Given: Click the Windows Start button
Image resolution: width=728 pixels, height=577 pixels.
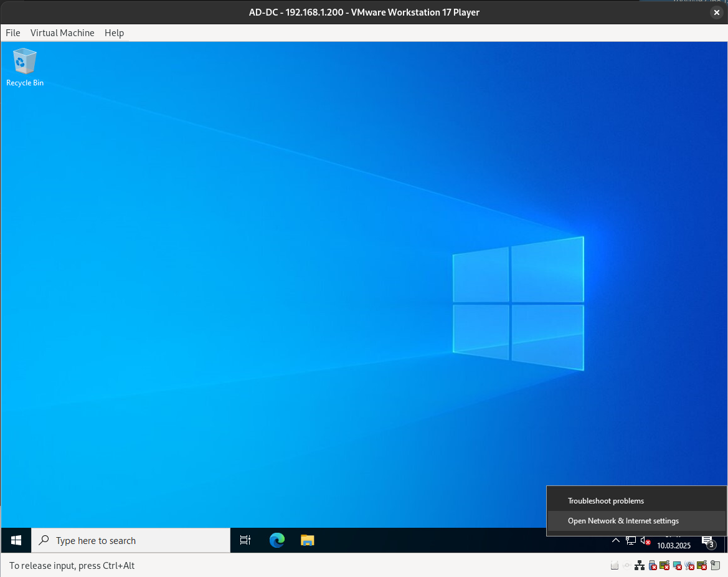Looking at the screenshot, I should point(16,540).
